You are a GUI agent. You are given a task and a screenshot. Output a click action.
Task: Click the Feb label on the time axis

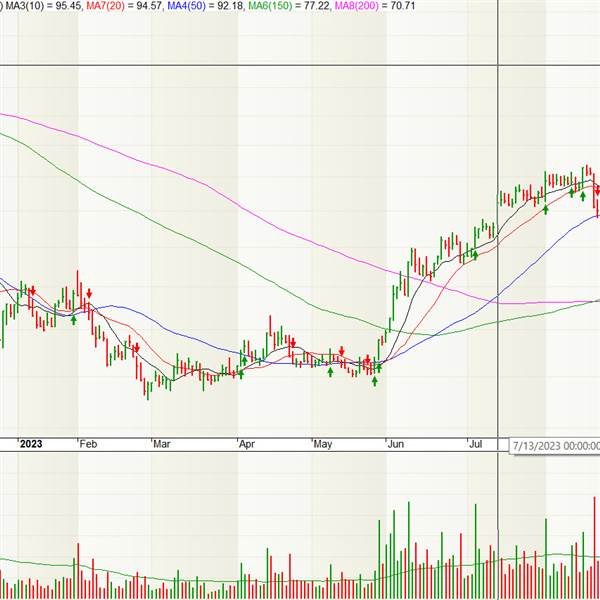point(88,444)
